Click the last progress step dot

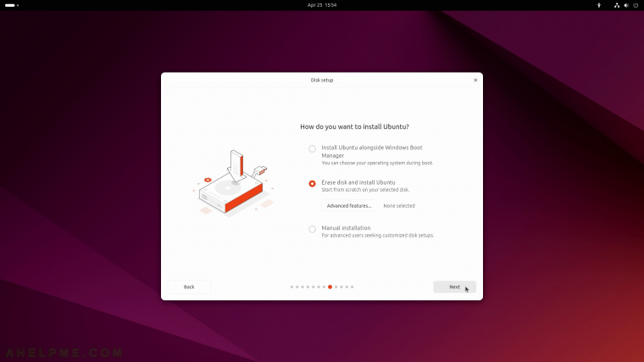click(352, 287)
